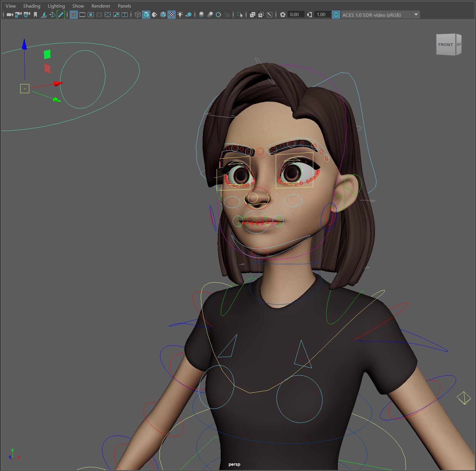Toggle the viewport Grid display
Viewport: 476px width, 471px height.
click(x=74, y=15)
